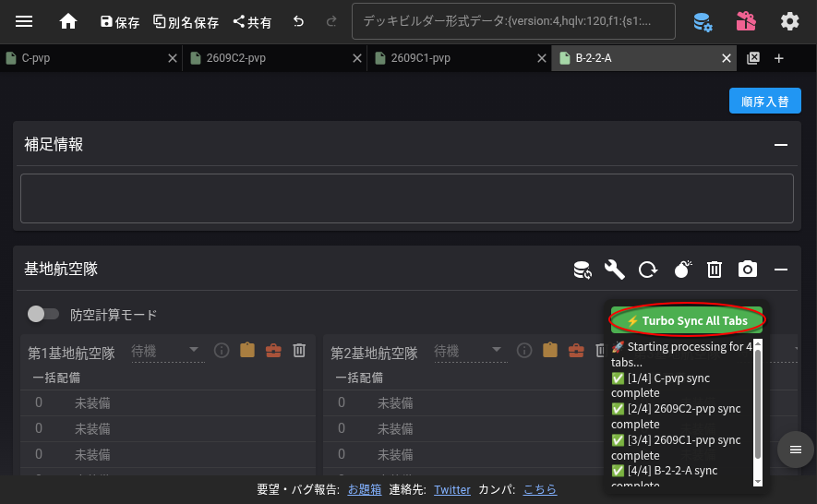Click the round floating menu button
Image resolution: width=817 pixels, height=504 pixels.
coord(795,450)
